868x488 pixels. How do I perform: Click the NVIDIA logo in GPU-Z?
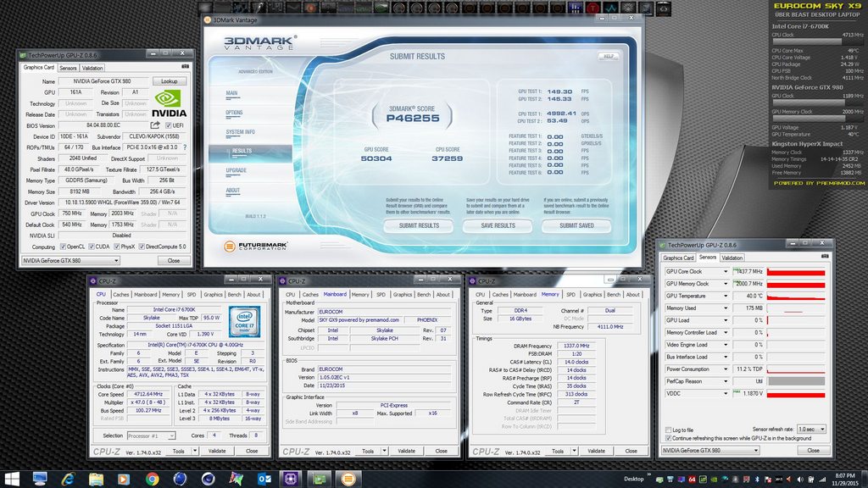point(170,103)
